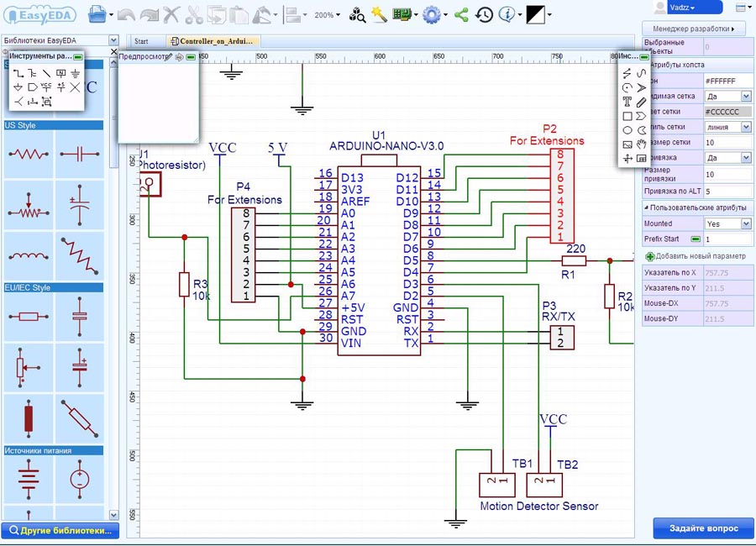Viewport: 756px width, 546px height.
Task: Edit the ALT snap field showing 5
Action: (727, 191)
